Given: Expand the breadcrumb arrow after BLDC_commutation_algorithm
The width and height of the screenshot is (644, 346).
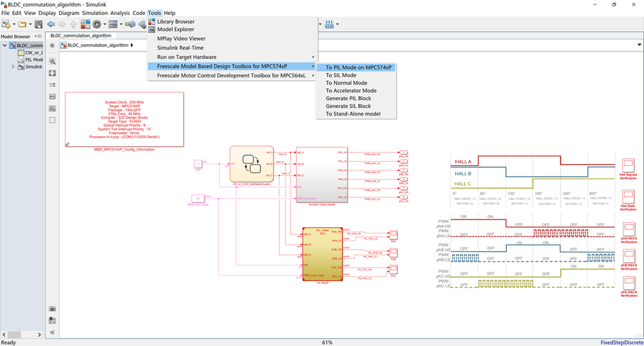Looking at the screenshot, I should pyautogui.click(x=132, y=45).
